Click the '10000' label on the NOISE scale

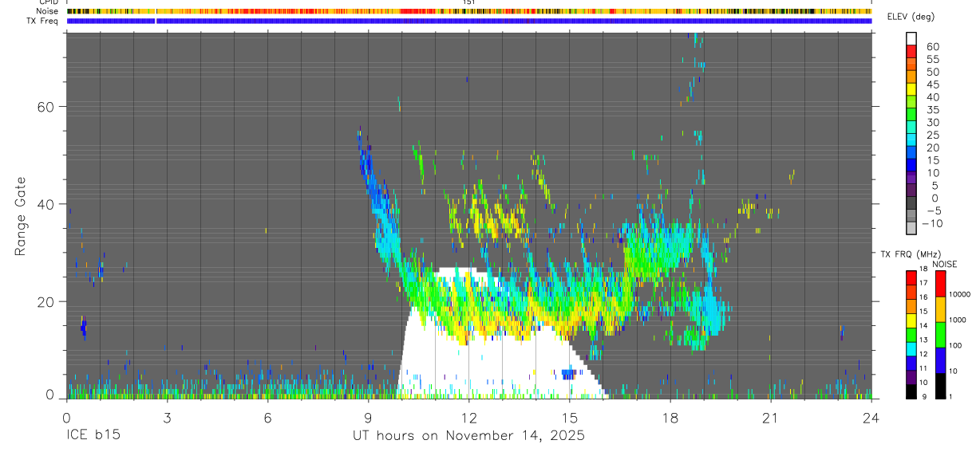pyautogui.click(x=959, y=294)
